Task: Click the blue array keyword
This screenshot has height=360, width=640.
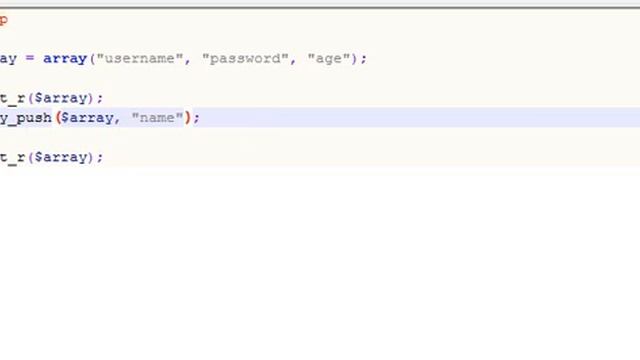Action: [65, 59]
